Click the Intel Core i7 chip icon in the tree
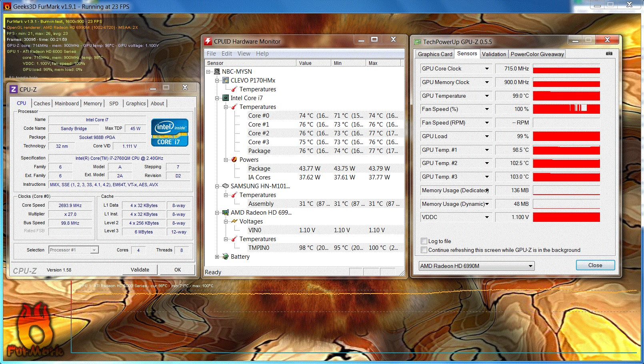Screen dimensions: 644x364 (226, 98)
